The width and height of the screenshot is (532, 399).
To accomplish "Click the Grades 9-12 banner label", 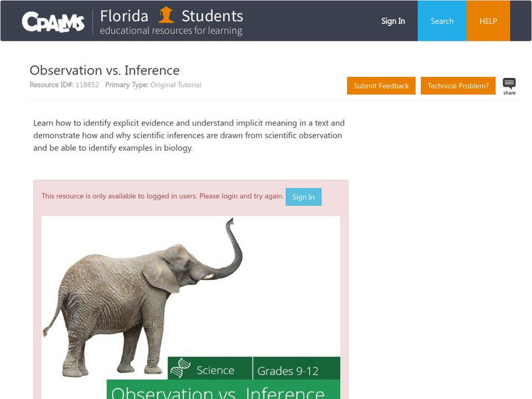I will 289,370.
